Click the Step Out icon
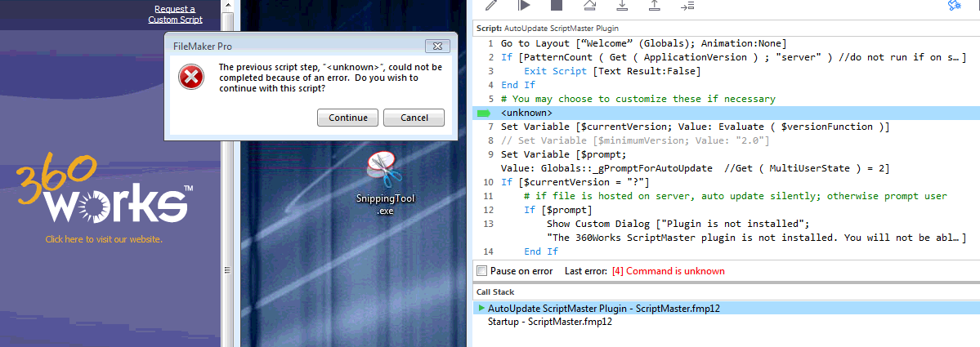 pyautogui.click(x=654, y=5)
